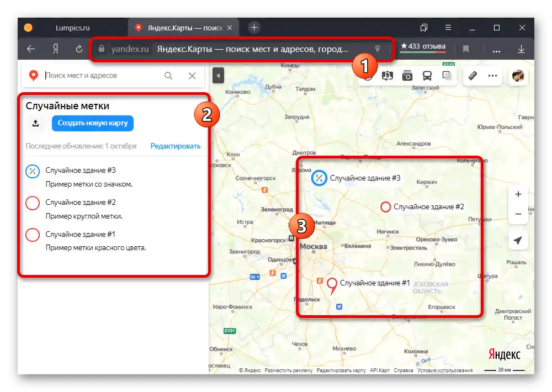Click the search magnifier icon
The image size is (552, 392).
(168, 76)
